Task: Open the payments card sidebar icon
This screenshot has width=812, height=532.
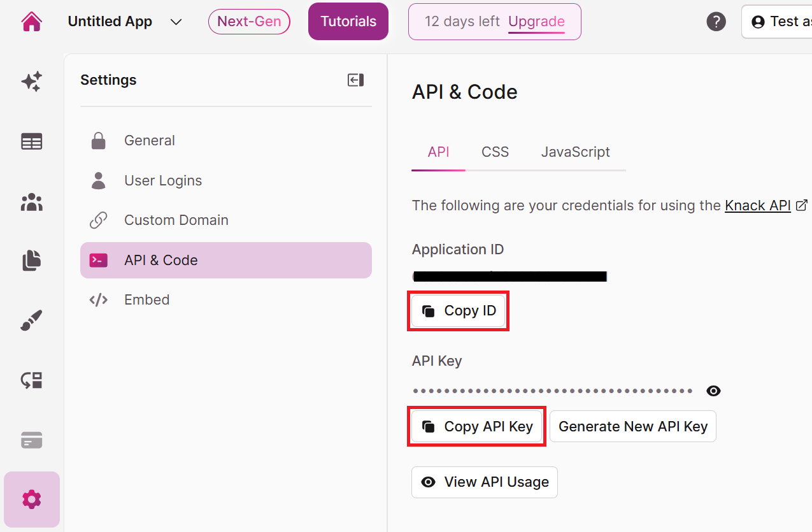Action: coord(31,440)
